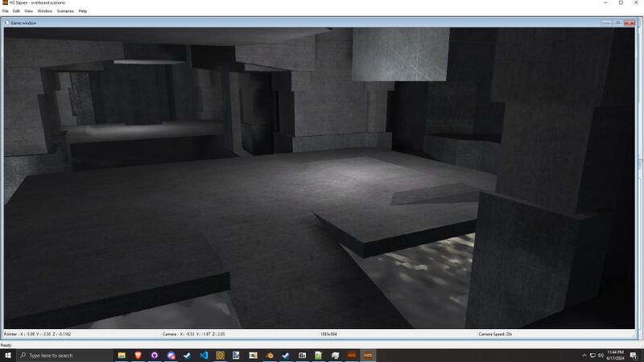Open the File menu
644x362 pixels.
5,11
